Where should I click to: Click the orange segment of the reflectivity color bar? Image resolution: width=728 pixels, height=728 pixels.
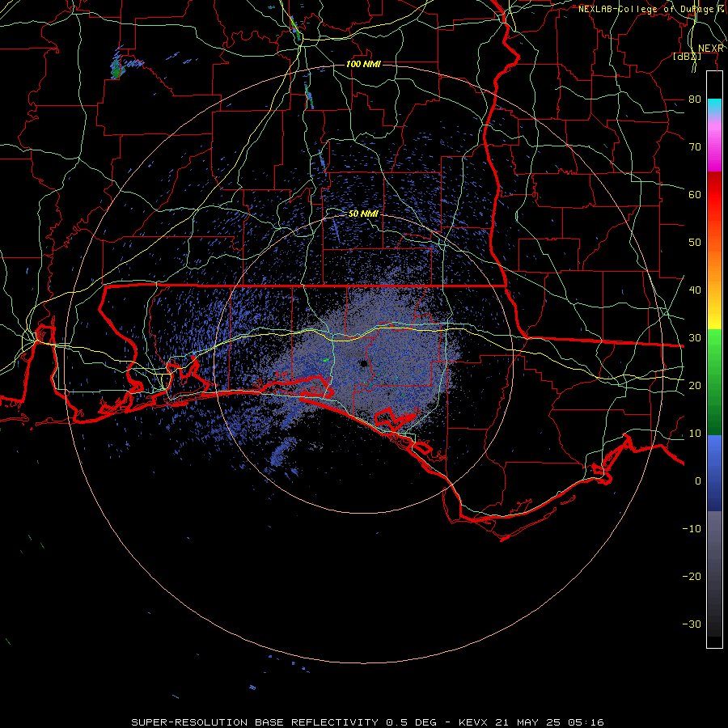click(714, 265)
